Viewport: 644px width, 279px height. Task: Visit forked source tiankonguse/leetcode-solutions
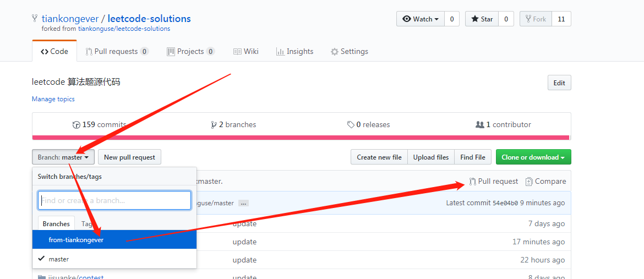tap(124, 29)
